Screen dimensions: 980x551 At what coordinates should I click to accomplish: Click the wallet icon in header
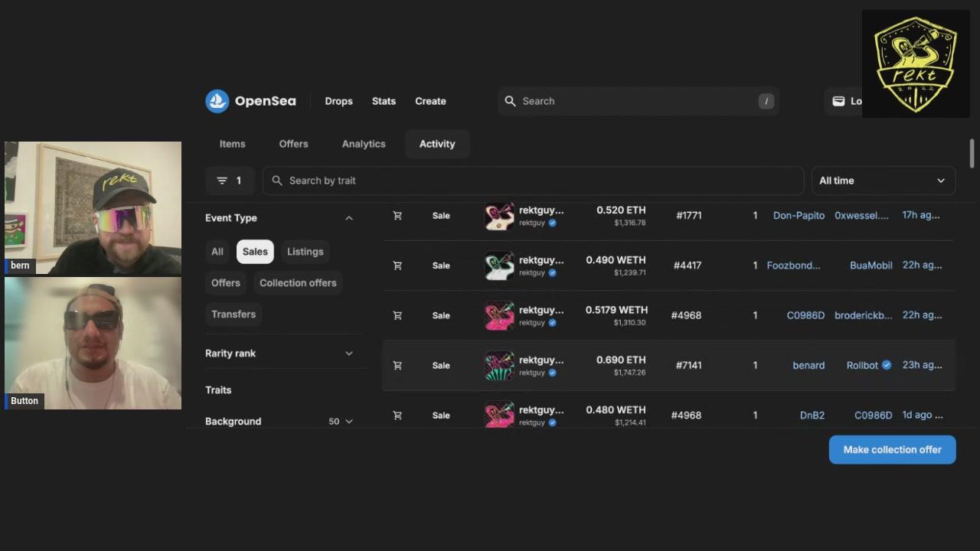pos(838,101)
